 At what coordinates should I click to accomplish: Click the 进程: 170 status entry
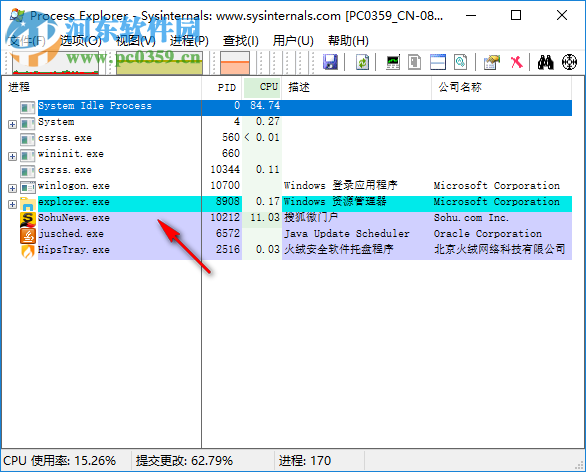305,461
